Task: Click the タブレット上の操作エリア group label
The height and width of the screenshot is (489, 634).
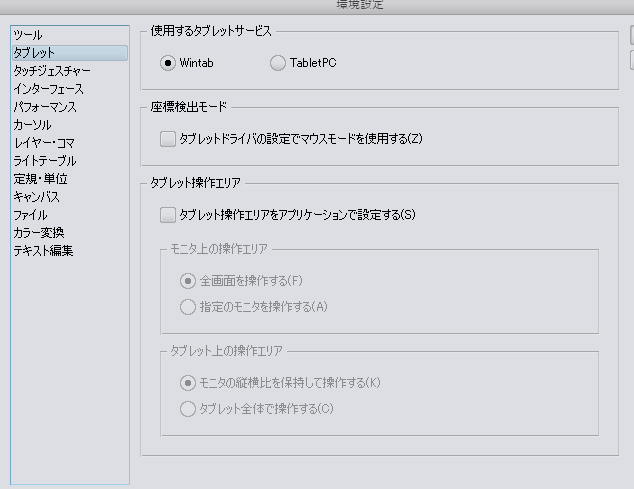Action: point(226,351)
